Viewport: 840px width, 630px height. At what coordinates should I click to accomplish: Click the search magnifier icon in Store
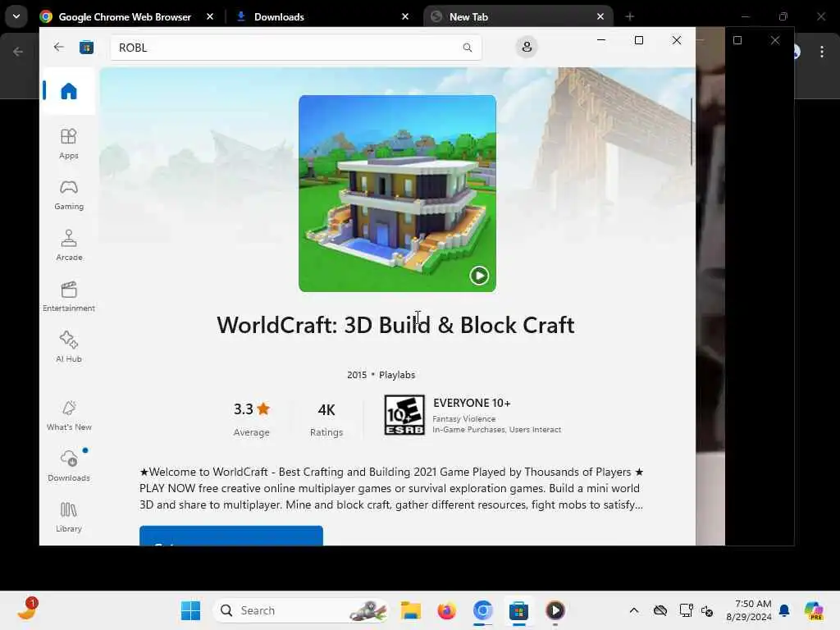click(x=467, y=48)
